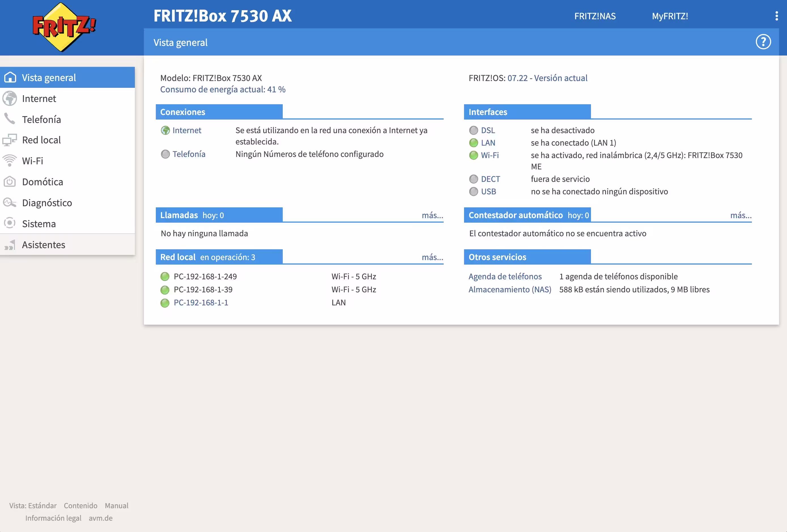Open the Red local sidebar menu
The image size is (787, 532).
[67, 140]
